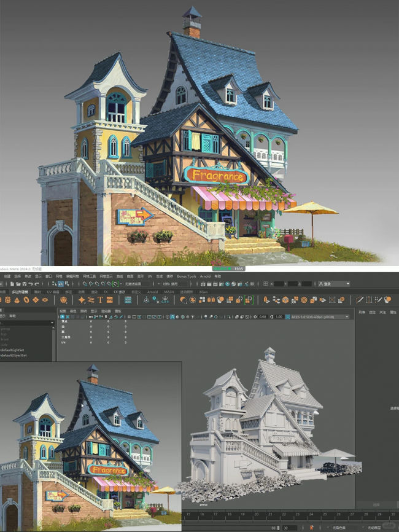Click the SVG tool icon on the shelf

click(x=109, y=300)
